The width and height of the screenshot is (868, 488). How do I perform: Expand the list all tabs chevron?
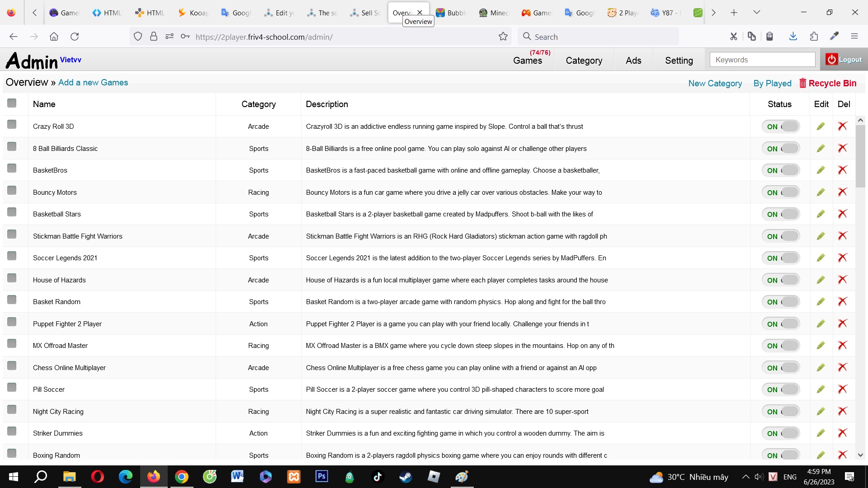[x=756, y=13]
